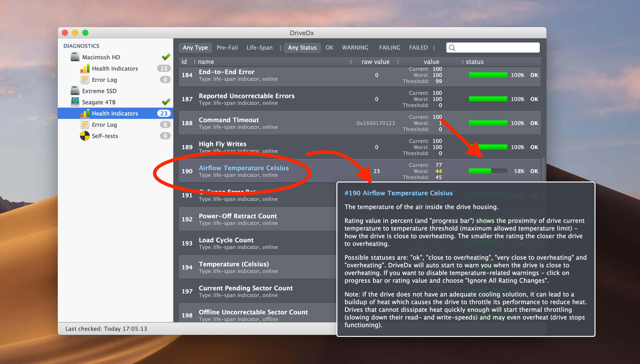Select the Load Cycle Count row
The image size is (640, 364).
click(x=257, y=243)
